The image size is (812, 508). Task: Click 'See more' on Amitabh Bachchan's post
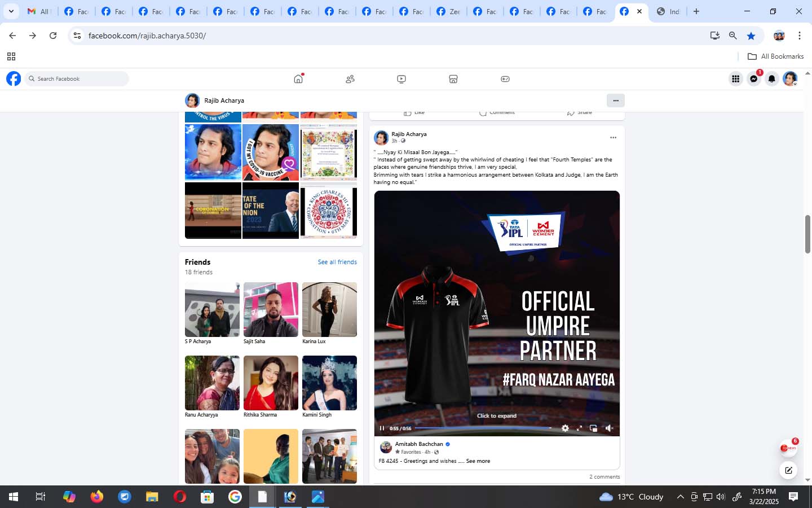pos(478,461)
